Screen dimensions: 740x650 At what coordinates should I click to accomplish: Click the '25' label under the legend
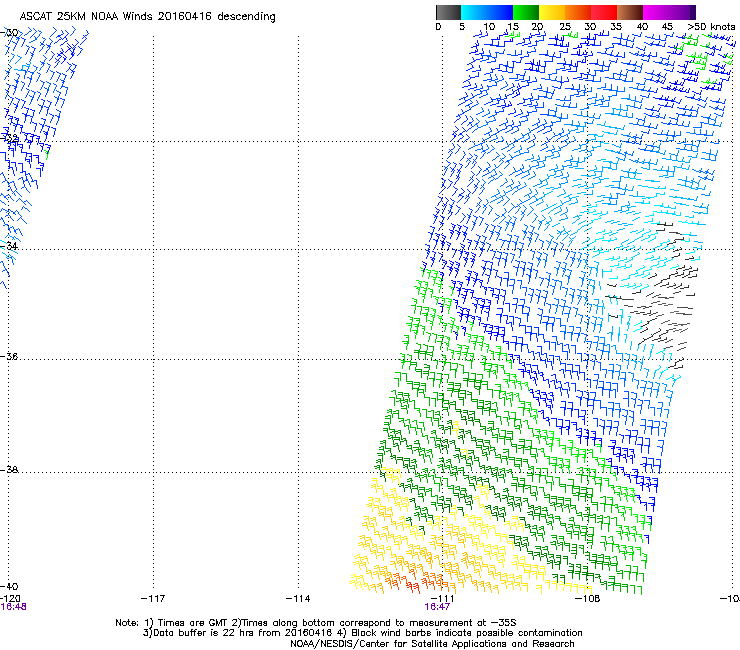(x=565, y=27)
